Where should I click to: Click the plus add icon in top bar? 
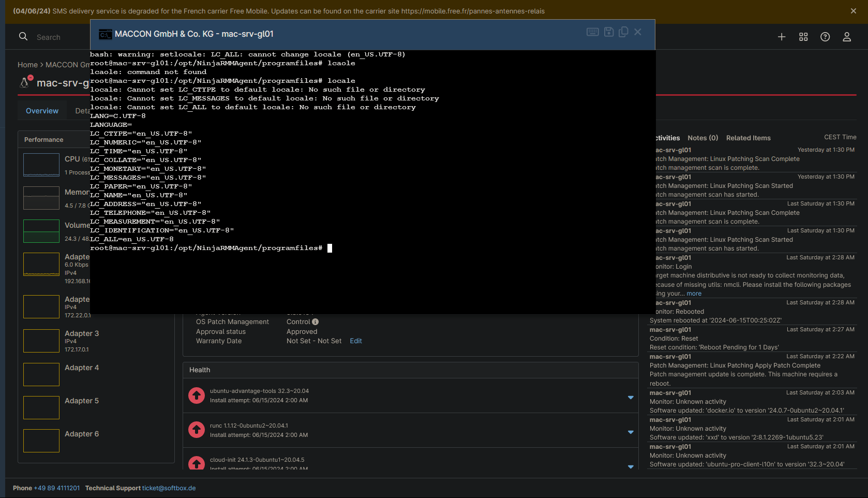click(782, 37)
